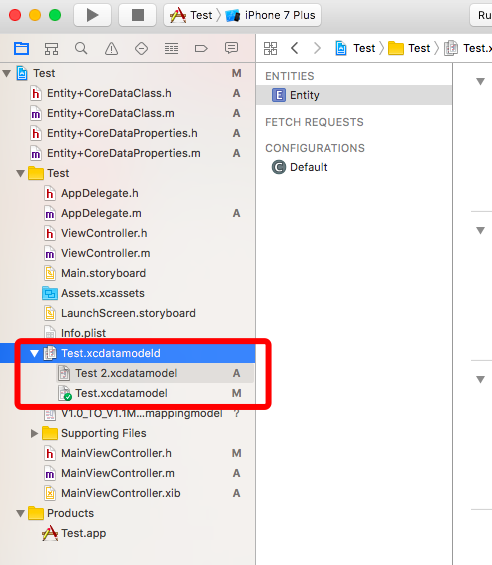Click the CONFIGURATIONS header
492x565 pixels.
pos(315,148)
